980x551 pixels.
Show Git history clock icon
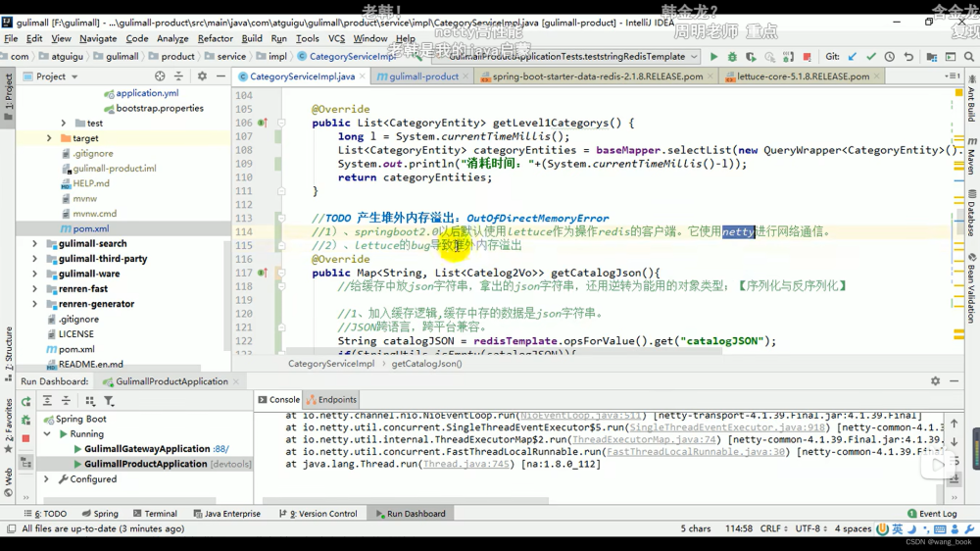pos(890,56)
